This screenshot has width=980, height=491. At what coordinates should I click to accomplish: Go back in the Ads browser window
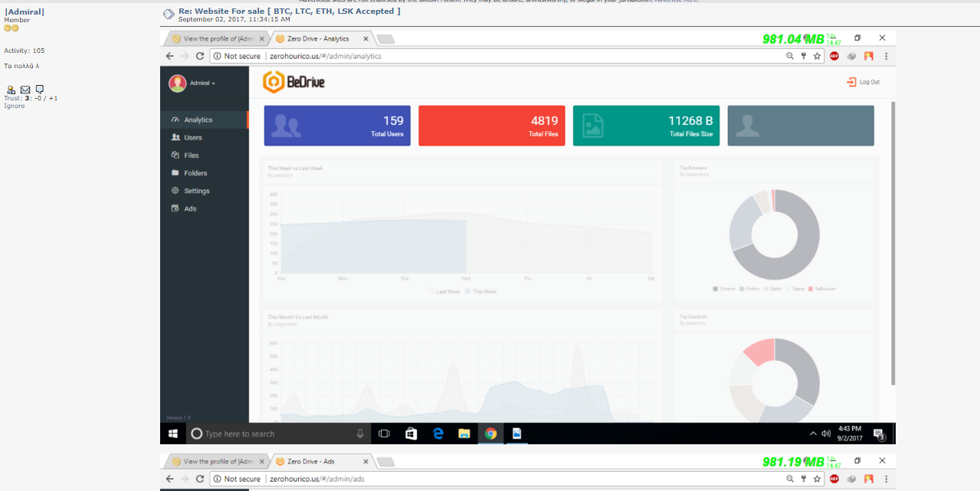pyautogui.click(x=170, y=479)
